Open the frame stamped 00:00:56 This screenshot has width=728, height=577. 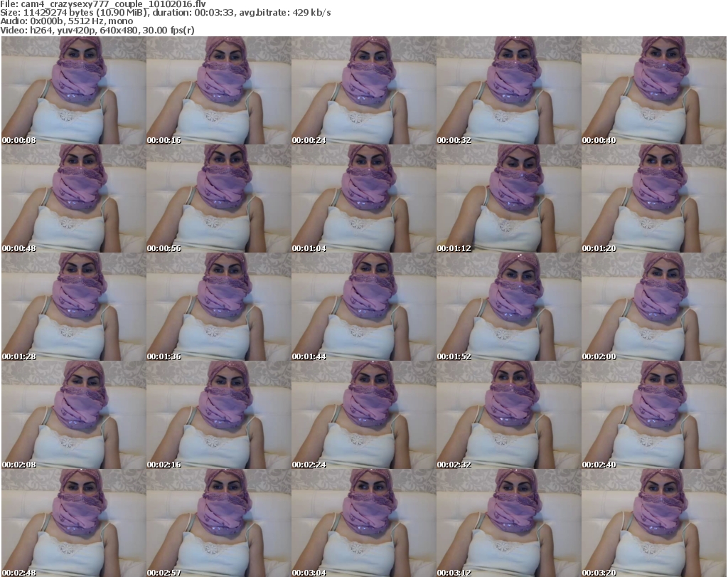point(219,198)
